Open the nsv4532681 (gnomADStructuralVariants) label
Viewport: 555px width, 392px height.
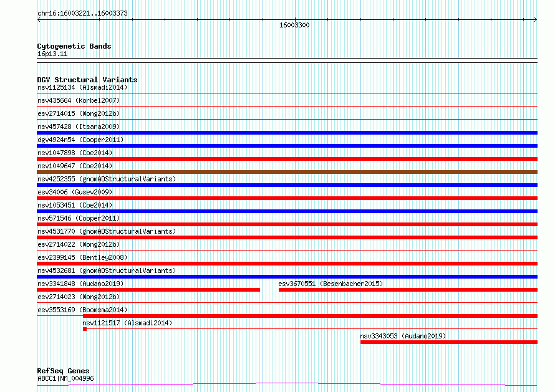coord(107,270)
